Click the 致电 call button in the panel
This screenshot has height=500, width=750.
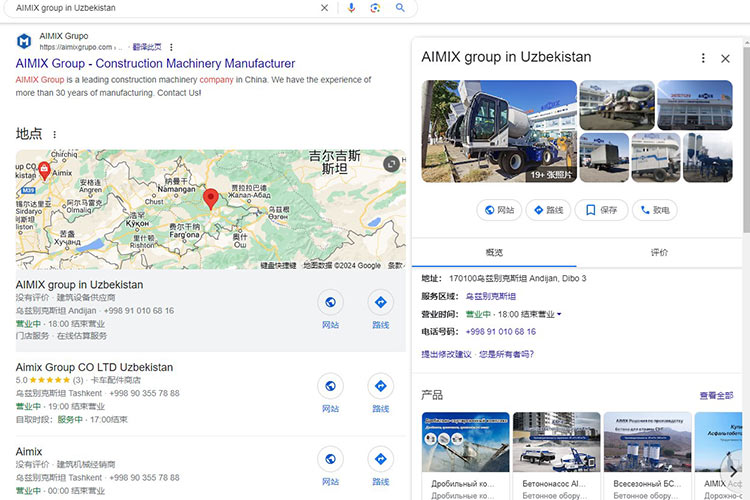655,210
